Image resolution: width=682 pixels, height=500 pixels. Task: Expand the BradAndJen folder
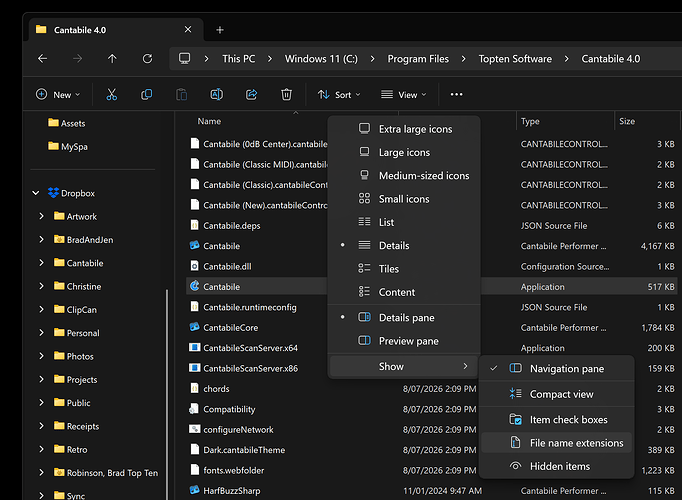41,239
